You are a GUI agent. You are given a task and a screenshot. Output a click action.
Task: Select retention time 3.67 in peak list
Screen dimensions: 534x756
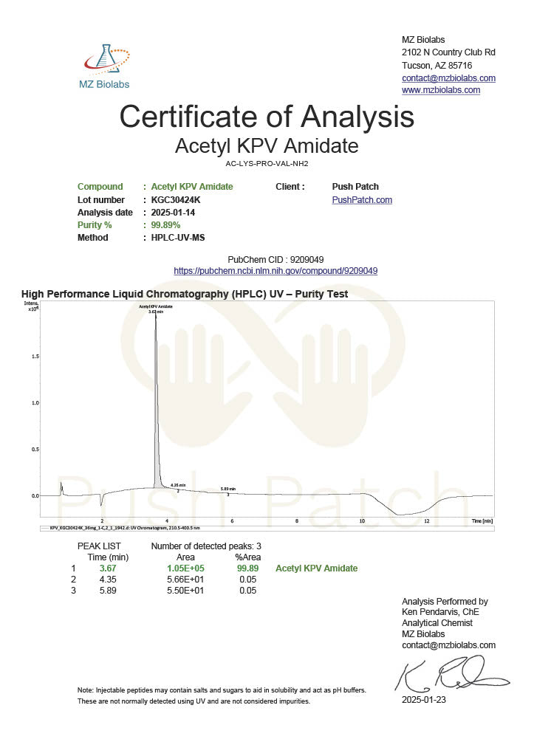pos(108,568)
